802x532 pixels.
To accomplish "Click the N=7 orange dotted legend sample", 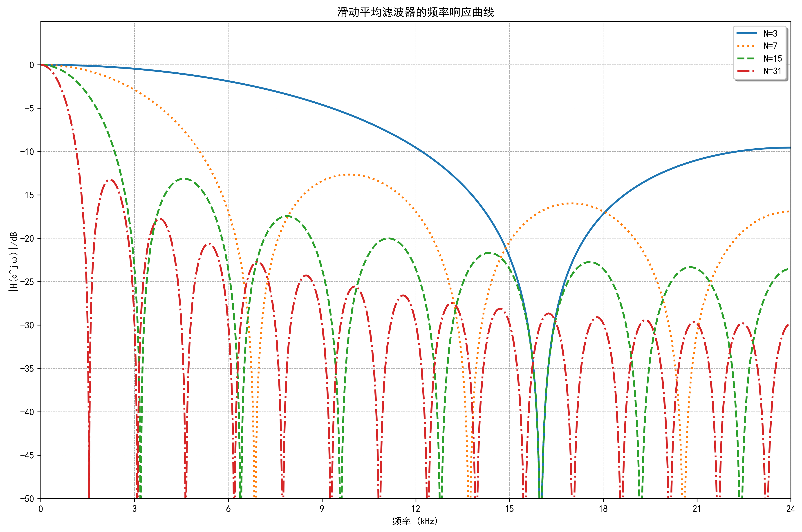I will 746,46.
